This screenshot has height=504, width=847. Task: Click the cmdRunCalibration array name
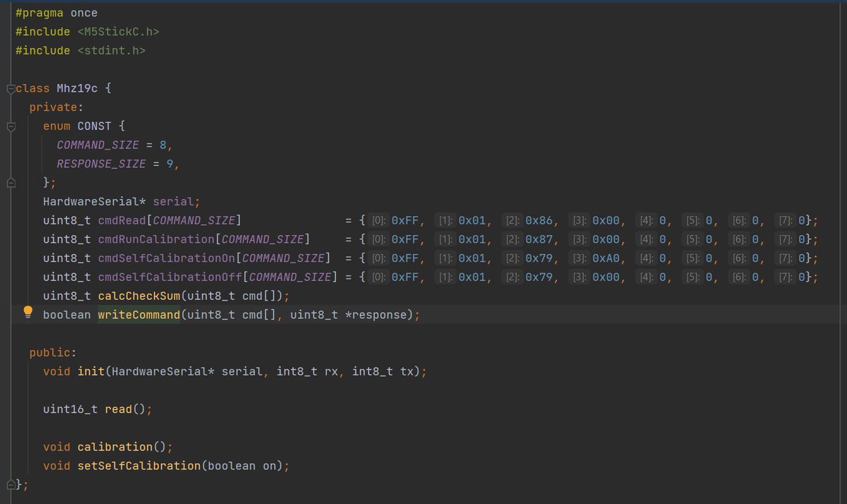tap(156, 239)
